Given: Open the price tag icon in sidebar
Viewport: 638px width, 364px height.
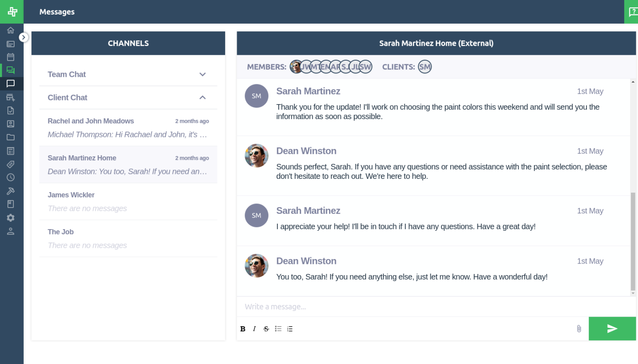Looking at the screenshot, I should (11, 164).
